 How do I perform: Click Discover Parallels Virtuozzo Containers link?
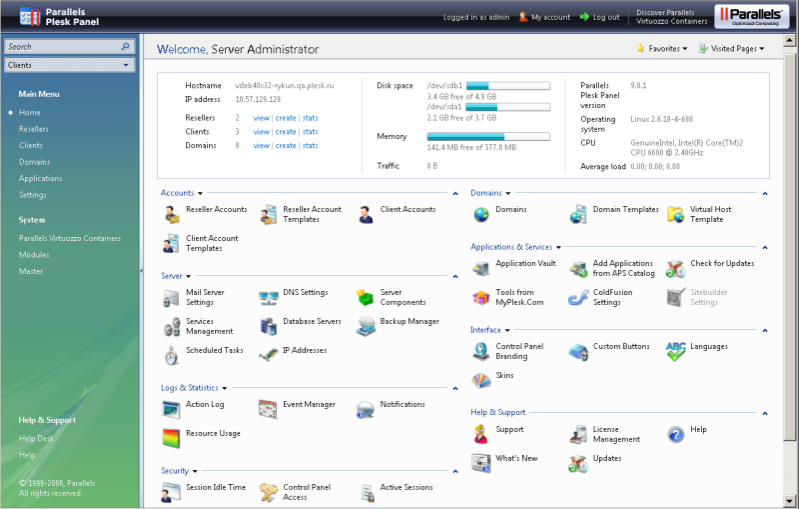click(x=672, y=17)
